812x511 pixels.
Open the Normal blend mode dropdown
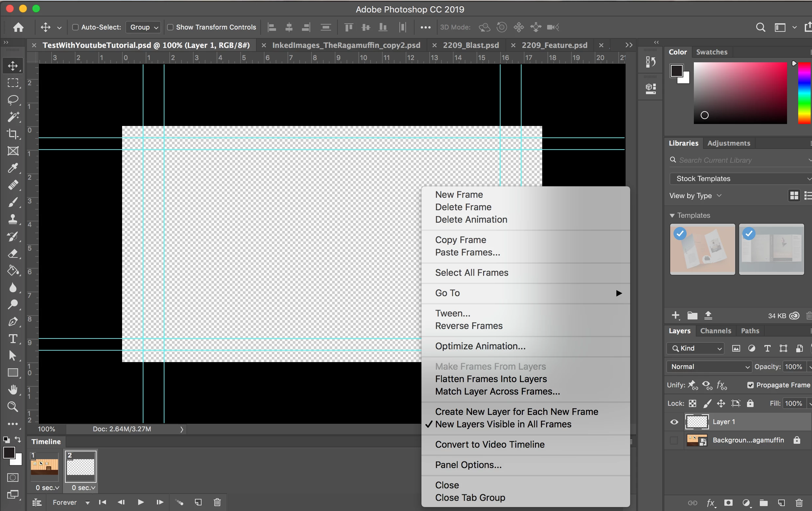click(709, 367)
